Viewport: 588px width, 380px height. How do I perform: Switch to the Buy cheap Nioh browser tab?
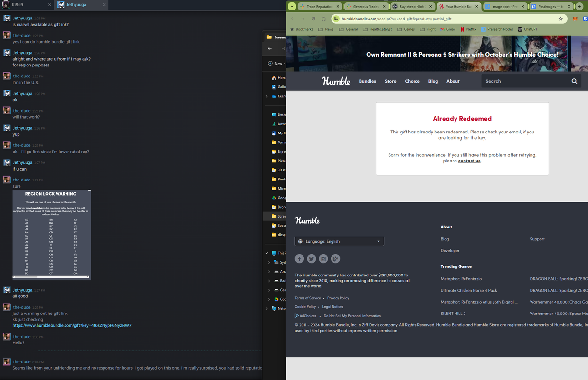tap(412, 7)
